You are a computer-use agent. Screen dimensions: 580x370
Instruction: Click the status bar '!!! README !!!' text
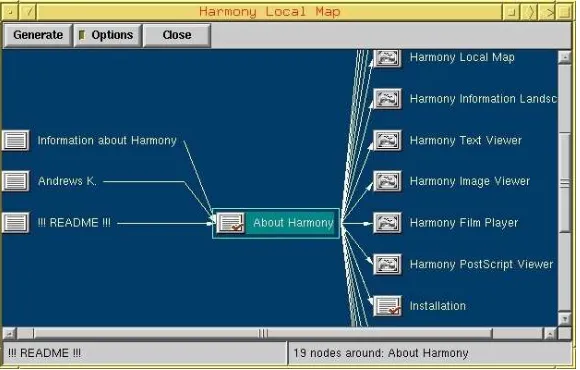coord(44,353)
